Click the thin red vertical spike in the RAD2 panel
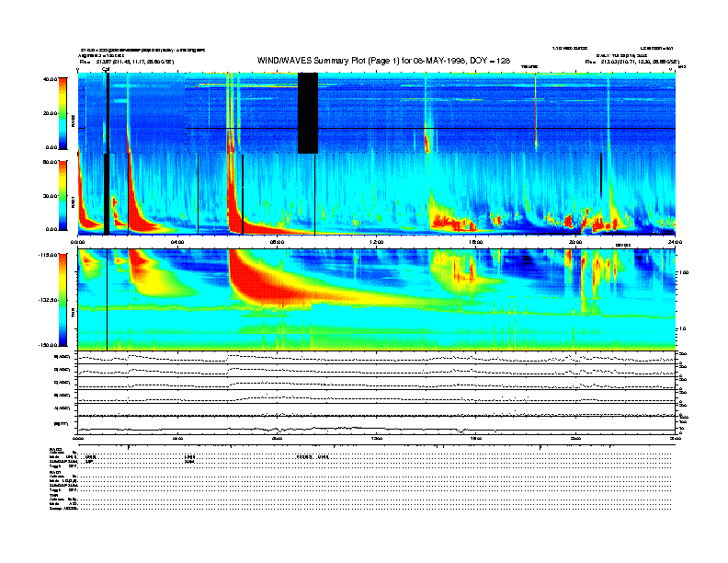The width and height of the screenshot is (728, 563). click(x=535, y=111)
